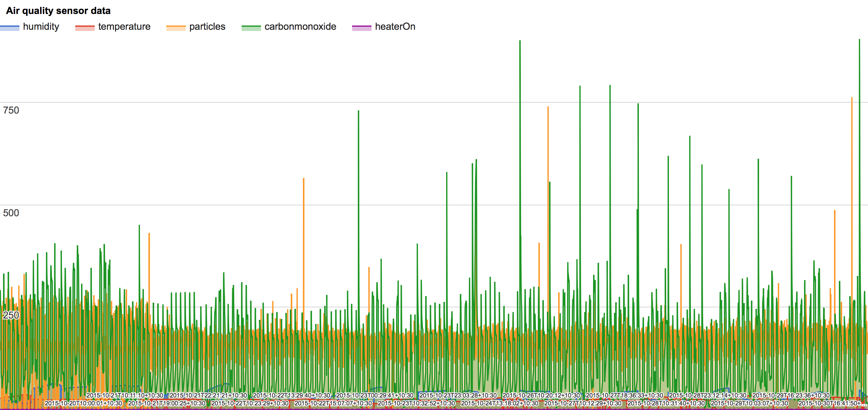Click the 2015-10-29T10:03:07 x-axis timestamp

(x=749, y=403)
